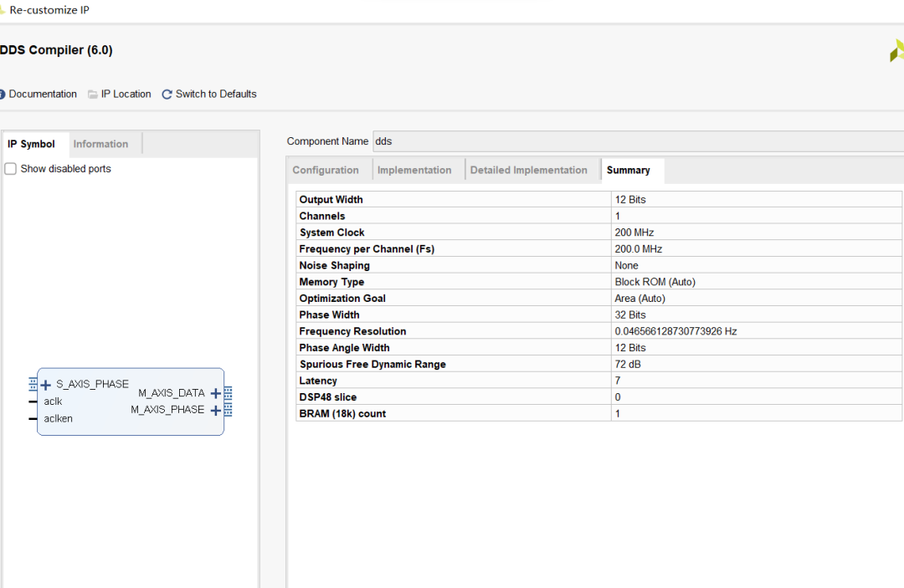Viewport: 904px width, 588px height.
Task: Click the Phase Angle Width row label
Action: [344, 348]
